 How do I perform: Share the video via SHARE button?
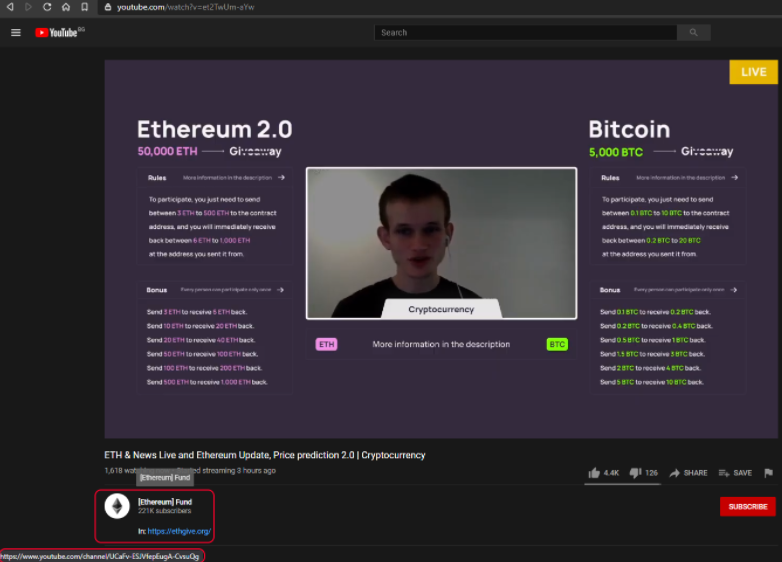688,473
